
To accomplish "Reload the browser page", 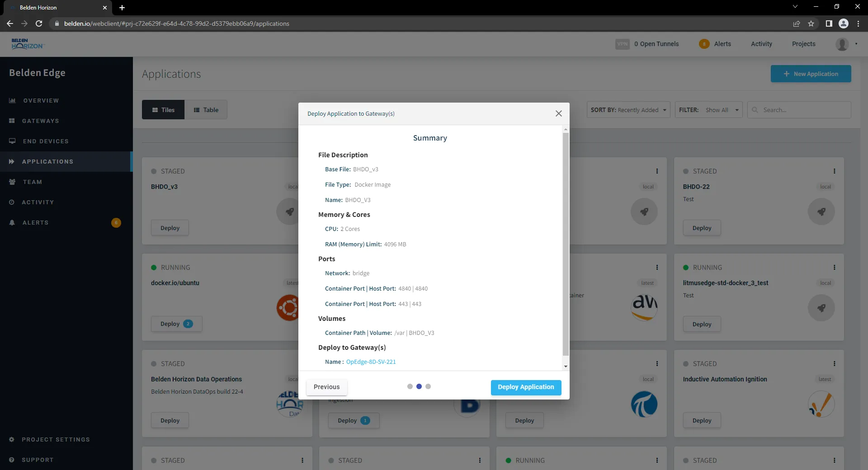I will click(39, 23).
